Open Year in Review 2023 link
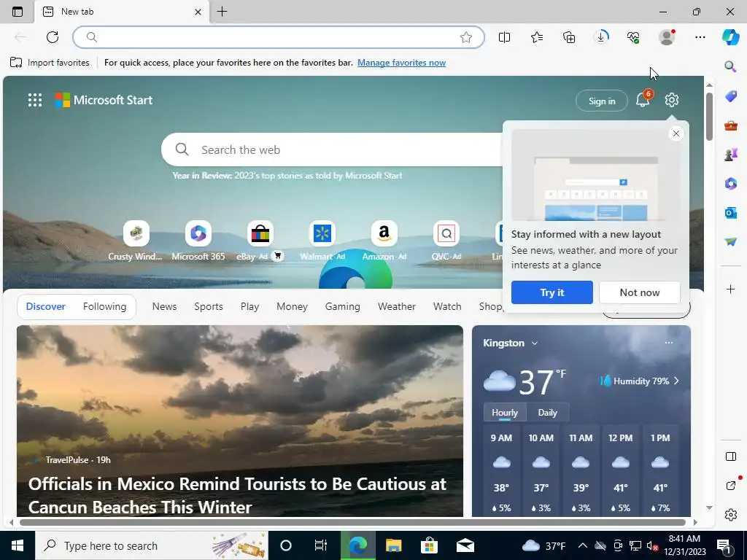This screenshot has width=747, height=560. click(x=287, y=175)
